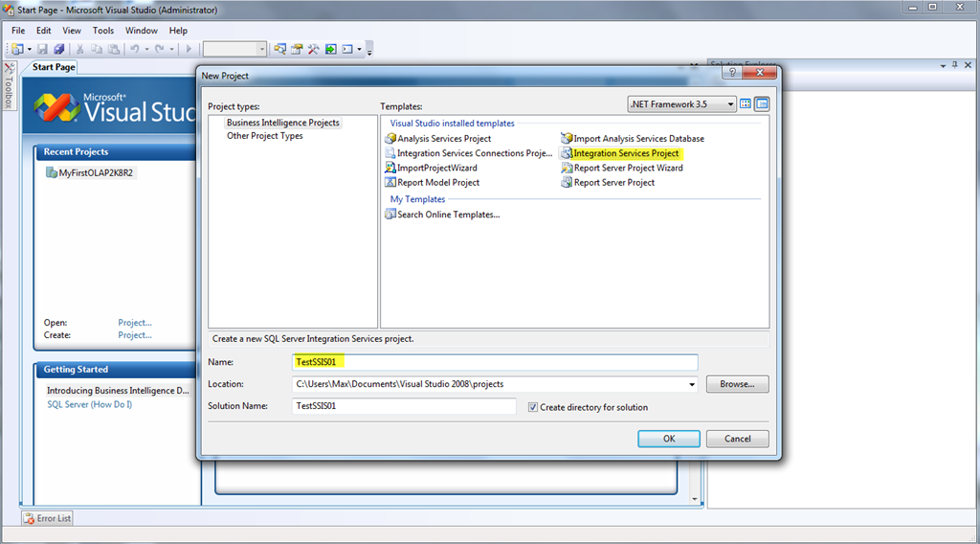Click the Solution Name text field
980x544 pixels.
coord(404,406)
